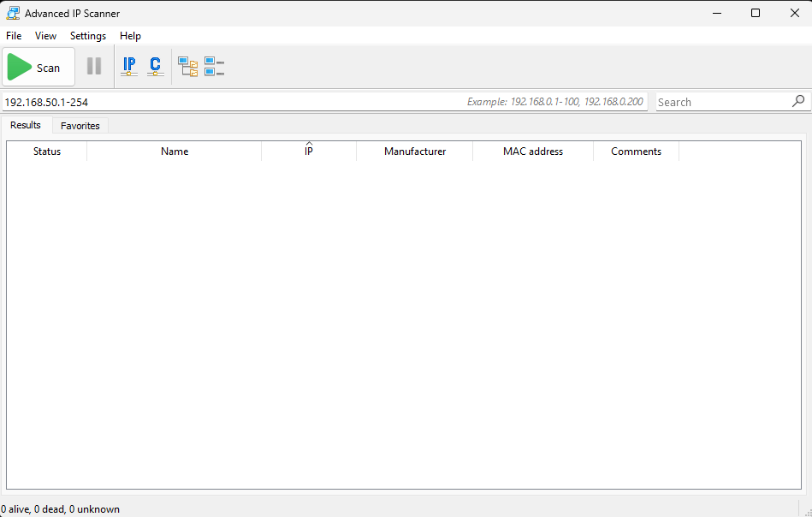Close the Advanced IP Scanner window
The image size is (812, 517).
tap(794, 14)
